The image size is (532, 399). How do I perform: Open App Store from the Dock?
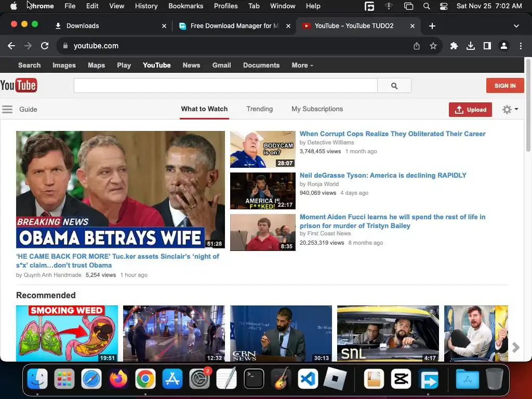172,379
